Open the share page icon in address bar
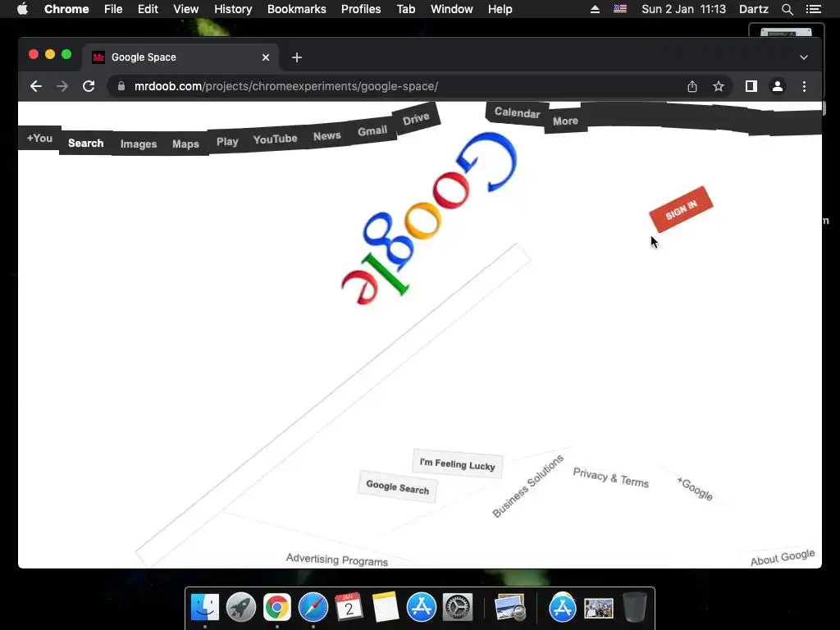The height and width of the screenshot is (630, 840). click(692, 86)
